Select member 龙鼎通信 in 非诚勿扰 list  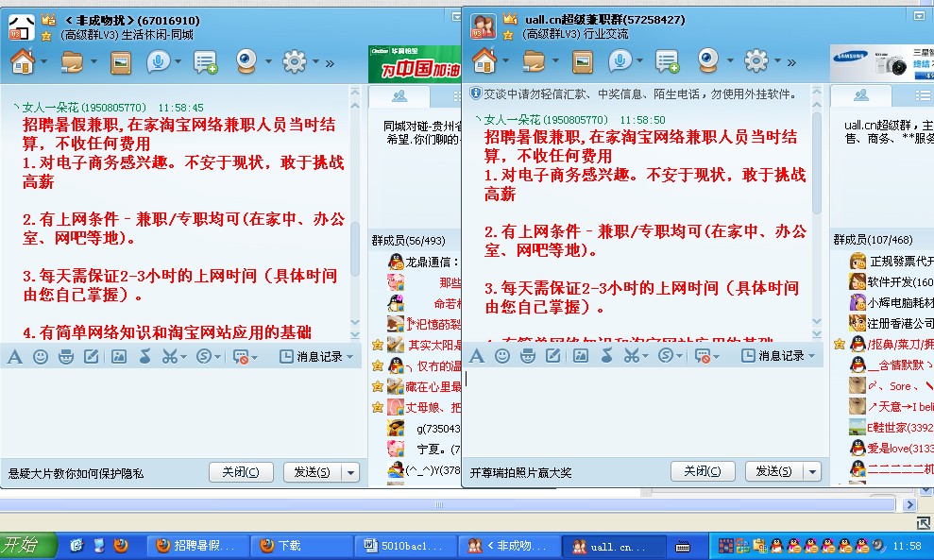424,263
